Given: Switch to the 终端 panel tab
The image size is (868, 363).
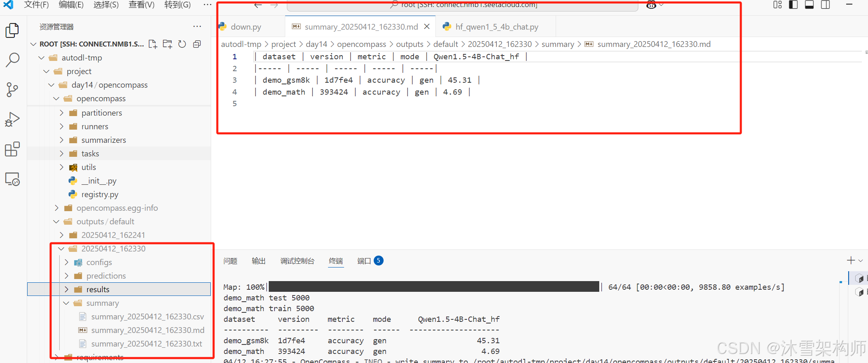Looking at the screenshot, I should tap(336, 261).
